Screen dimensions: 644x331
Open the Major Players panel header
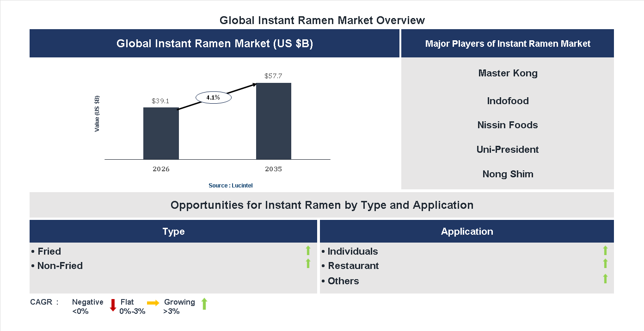(508, 43)
